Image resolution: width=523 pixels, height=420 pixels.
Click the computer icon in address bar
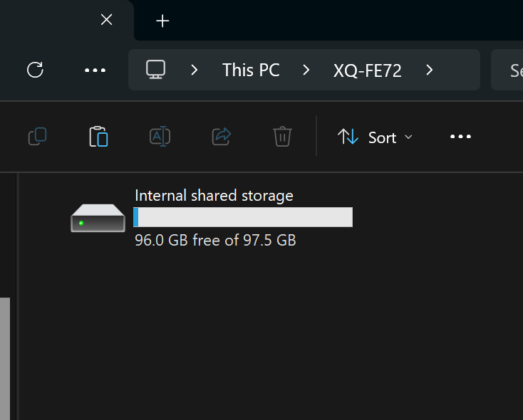(156, 70)
